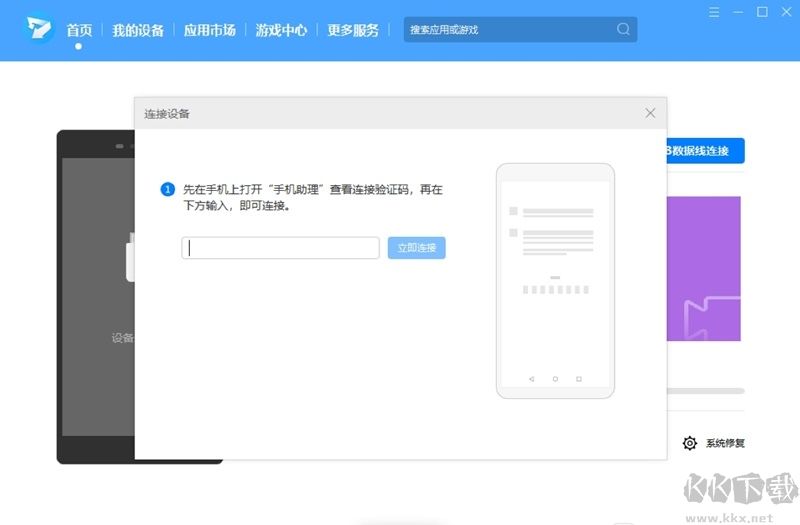Close the 连接设备 dialog

(x=650, y=113)
